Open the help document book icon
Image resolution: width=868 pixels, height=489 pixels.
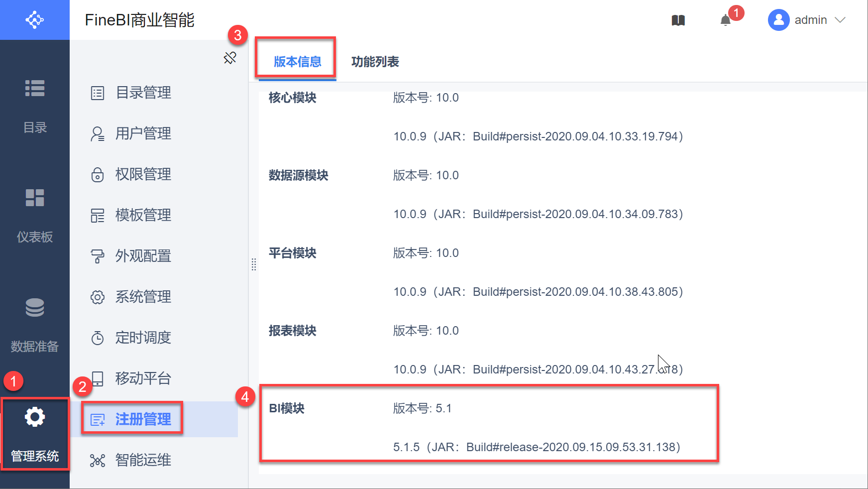point(678,20)
